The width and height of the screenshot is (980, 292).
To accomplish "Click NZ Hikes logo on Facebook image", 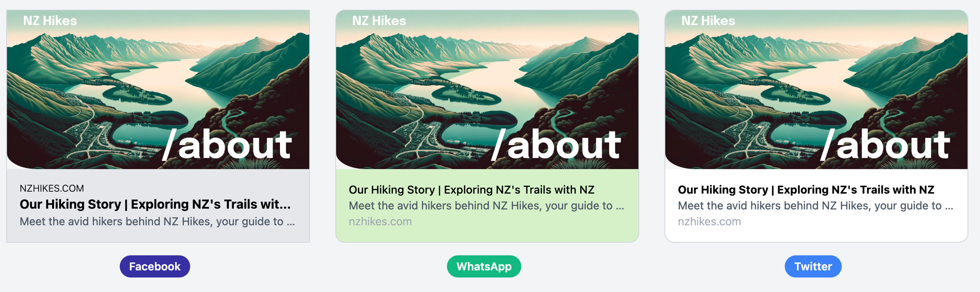I will point(50,21).
